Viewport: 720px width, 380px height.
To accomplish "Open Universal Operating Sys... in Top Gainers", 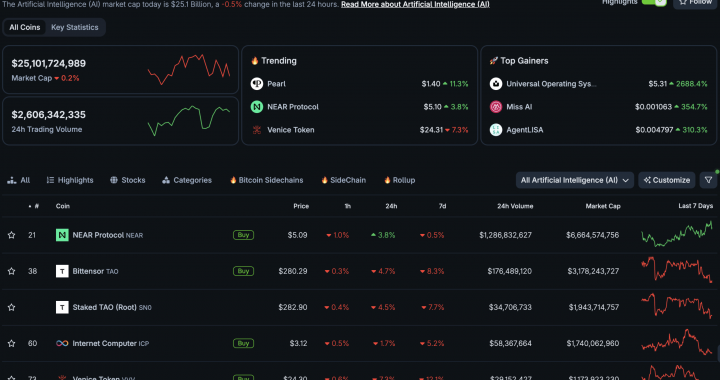I will [x=551, y=84].
